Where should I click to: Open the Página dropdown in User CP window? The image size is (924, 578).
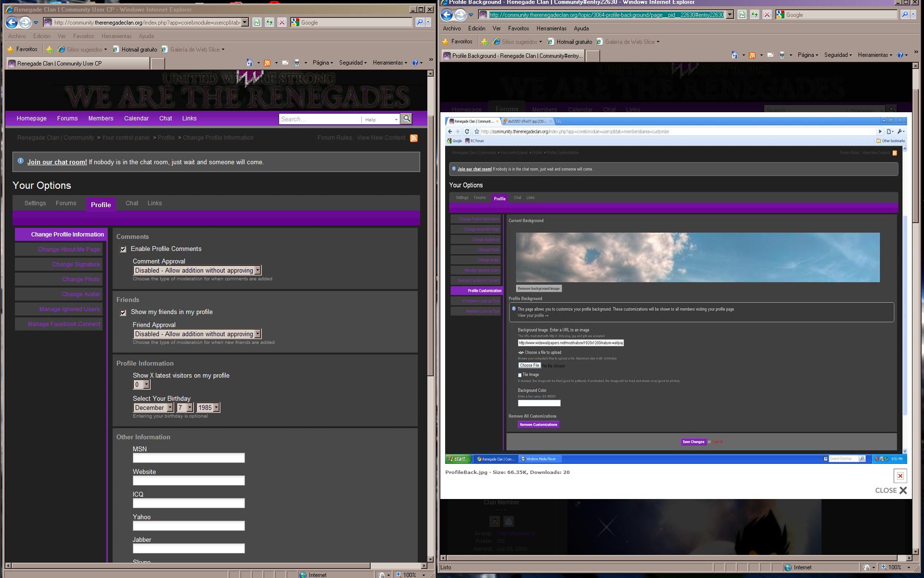point(323,63)
